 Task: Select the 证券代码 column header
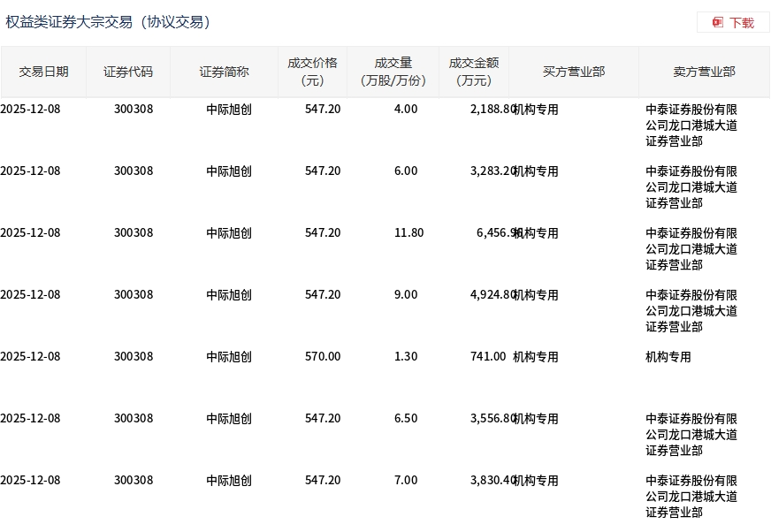click(128, 72)
